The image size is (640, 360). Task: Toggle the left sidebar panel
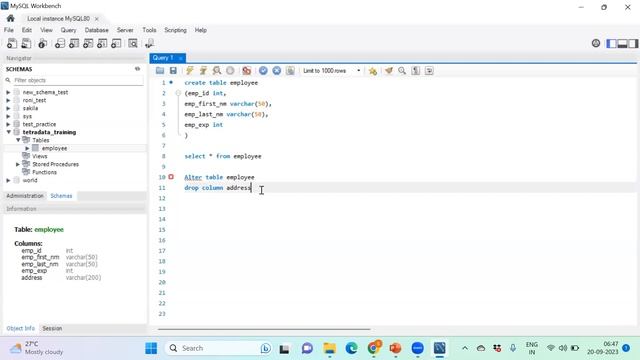click(x=611, y=43)
